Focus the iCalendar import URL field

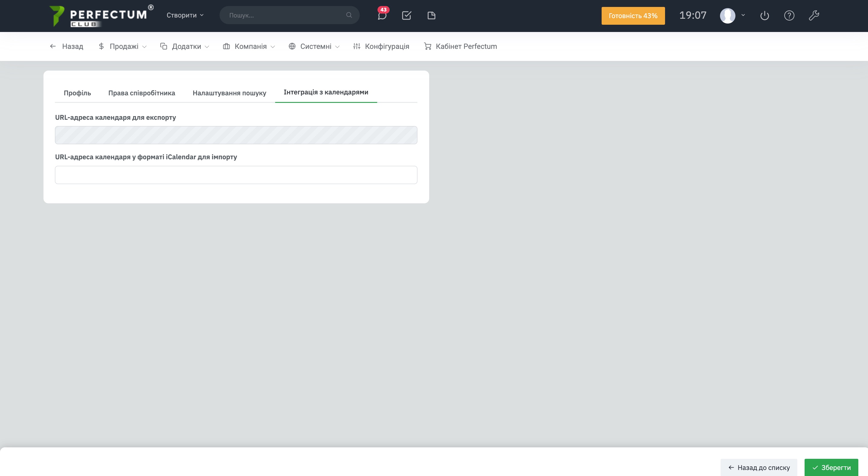(x=236, y=175)
